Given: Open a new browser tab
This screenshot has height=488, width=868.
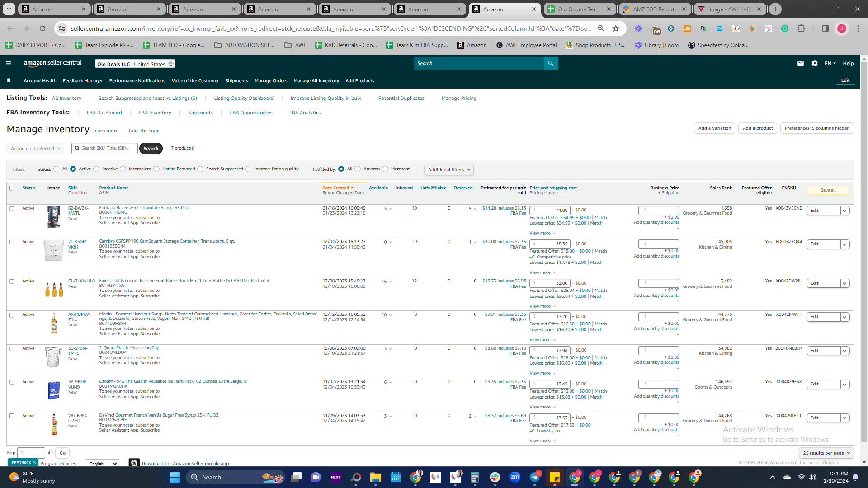Looking at the screenshot, I should [775, 9].
